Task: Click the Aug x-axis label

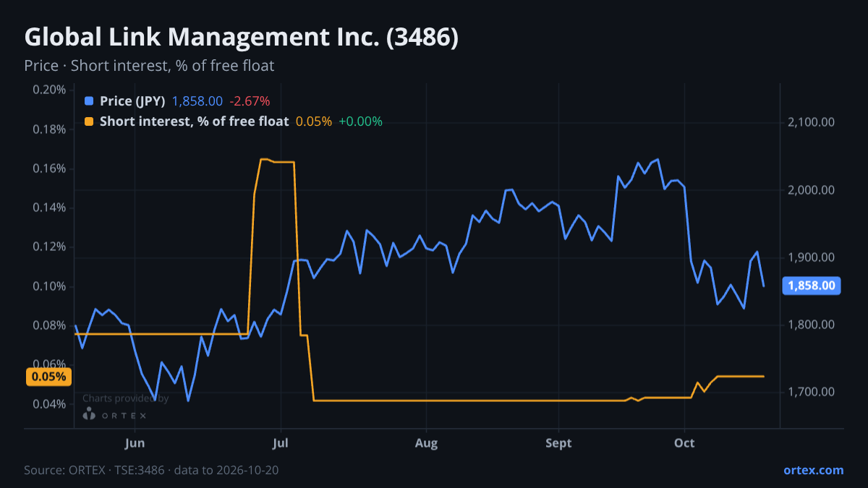Action: pyautogui.click(x=427, y=443)
